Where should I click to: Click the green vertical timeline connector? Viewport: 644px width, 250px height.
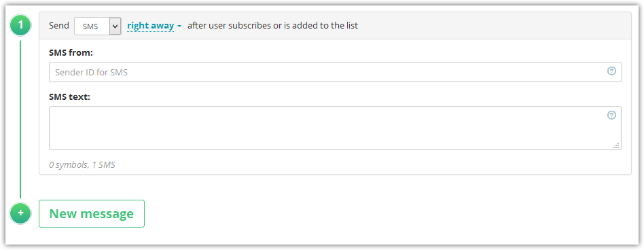pos(20,119)
